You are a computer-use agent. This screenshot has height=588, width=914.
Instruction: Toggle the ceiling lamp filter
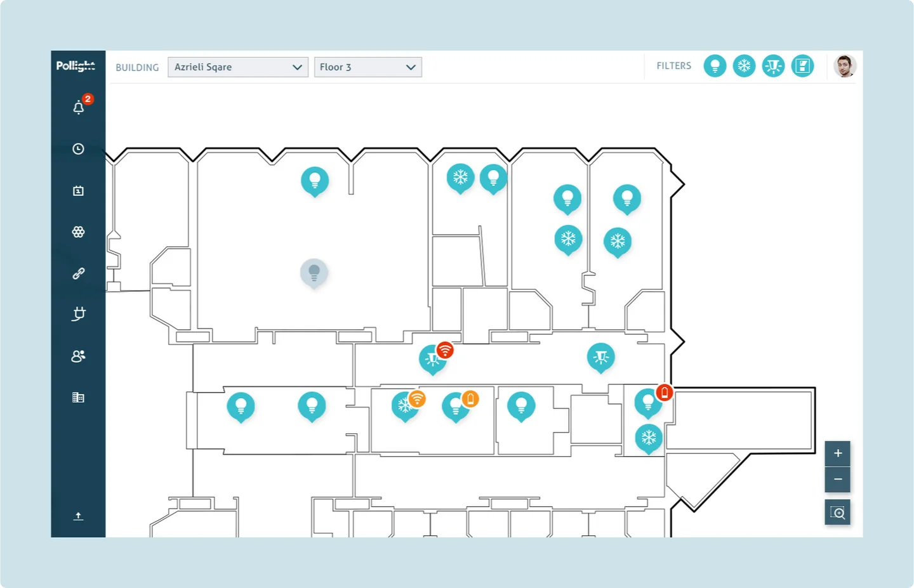coord(773,66)
